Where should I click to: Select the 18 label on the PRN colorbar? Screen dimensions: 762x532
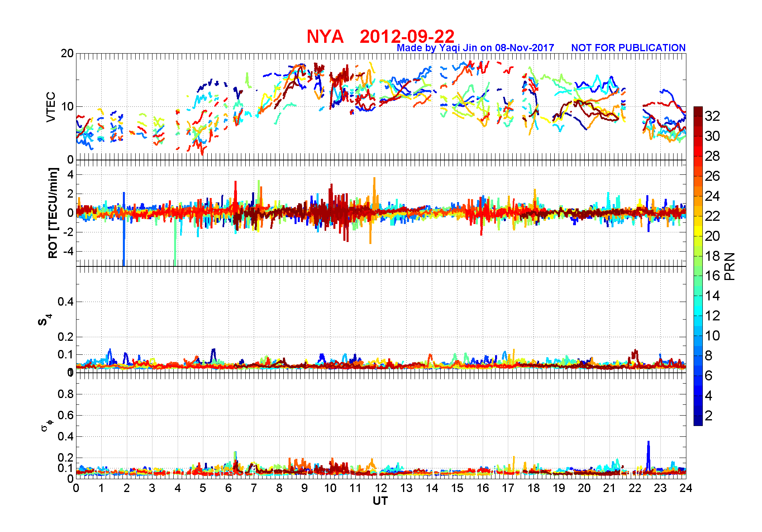[x=712, y=256]
